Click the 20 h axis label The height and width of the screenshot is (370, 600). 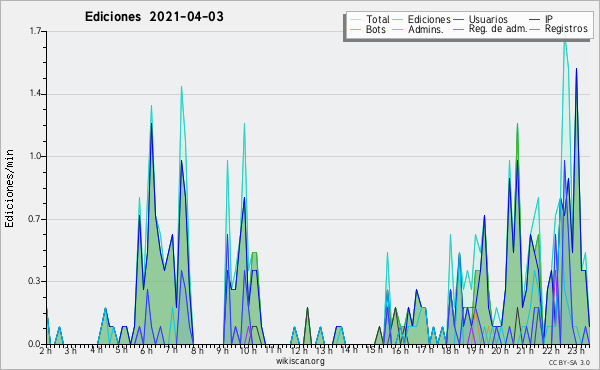[500, 350]
